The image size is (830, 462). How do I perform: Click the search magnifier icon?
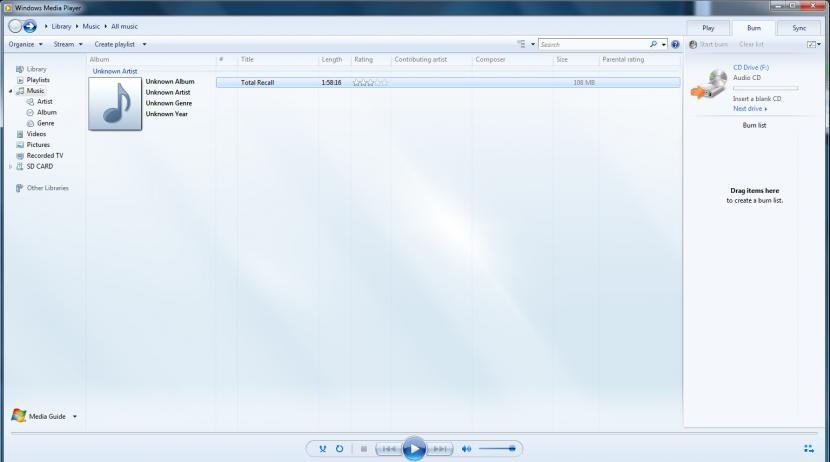coord(653,44)
